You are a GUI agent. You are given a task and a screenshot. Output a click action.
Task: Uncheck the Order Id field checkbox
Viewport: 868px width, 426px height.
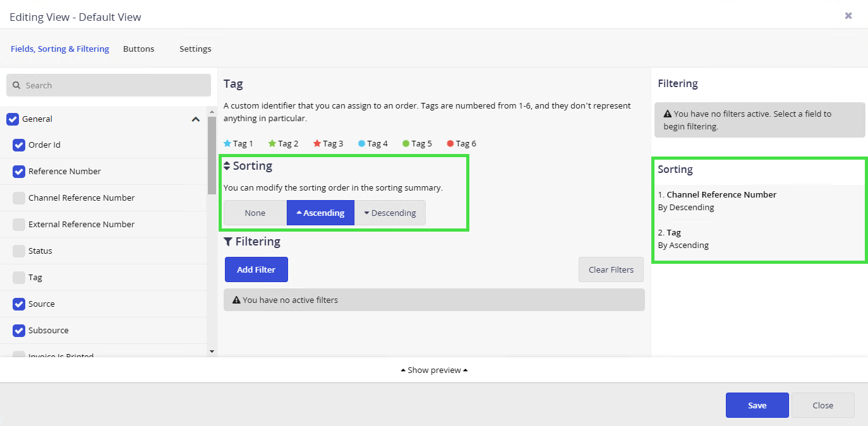(x=19, y=145)
